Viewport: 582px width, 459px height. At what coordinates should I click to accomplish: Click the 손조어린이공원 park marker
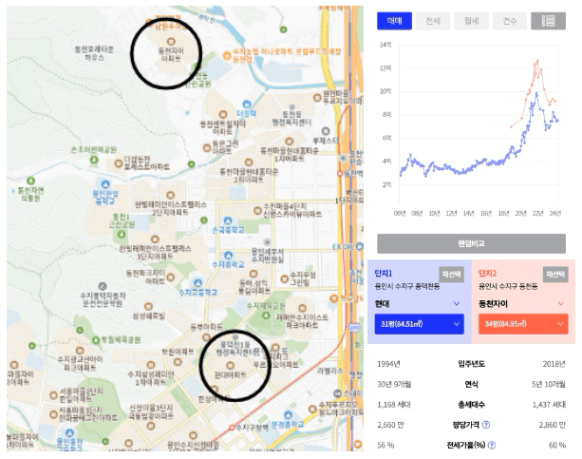click(x=94, y=160)
